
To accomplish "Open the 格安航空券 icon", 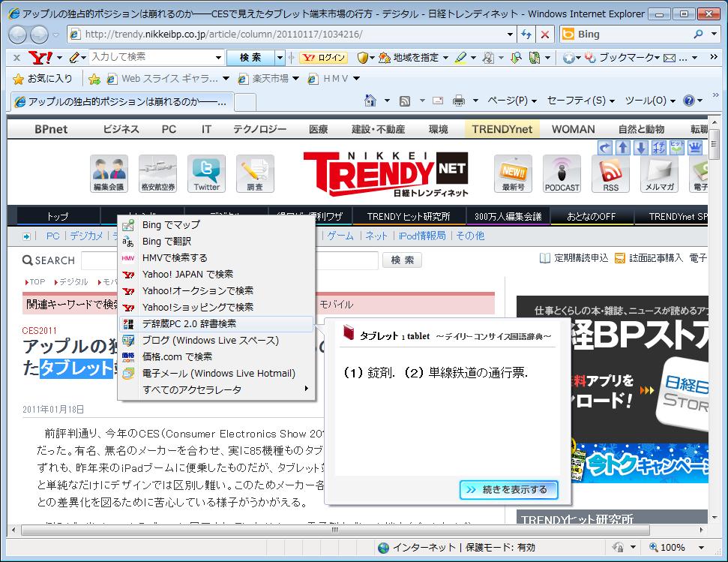I will pos(158,174).
